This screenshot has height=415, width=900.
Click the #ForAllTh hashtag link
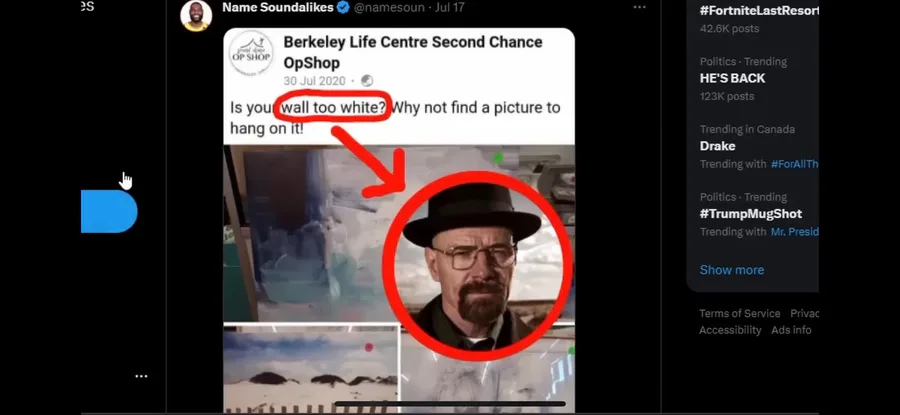794,164
